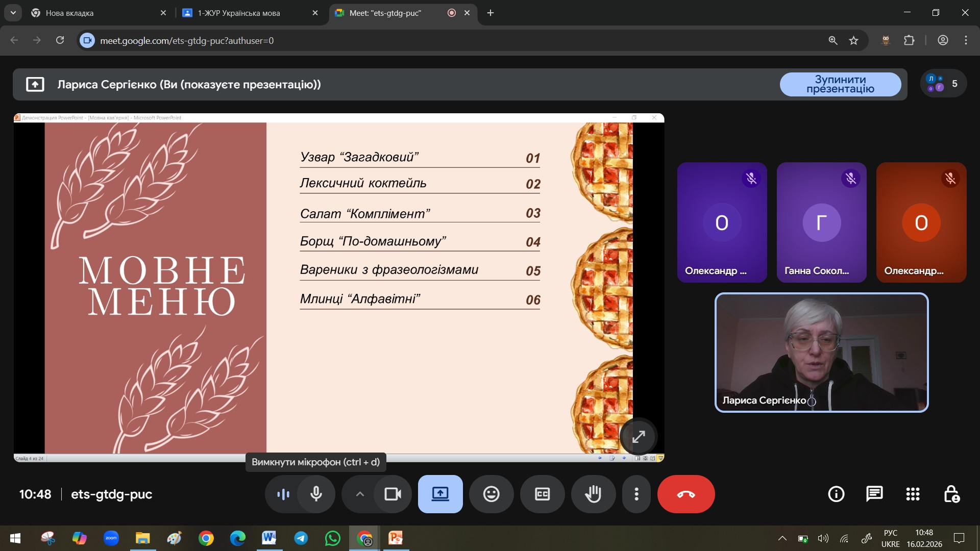Screen dimensions: 980x551
Task: Open meeting details info icon
Action: click(836, 494)
